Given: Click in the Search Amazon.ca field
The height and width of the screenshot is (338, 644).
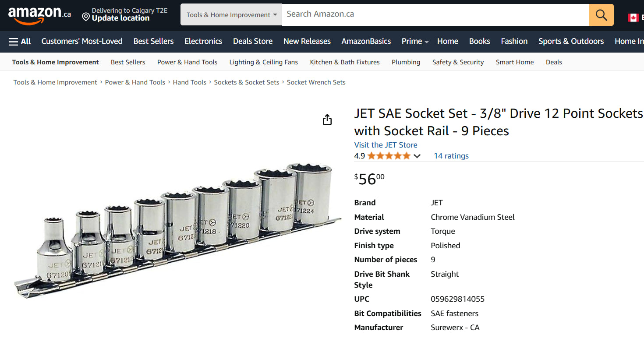Looking at the screenshot, I should (x=435, y=14).
